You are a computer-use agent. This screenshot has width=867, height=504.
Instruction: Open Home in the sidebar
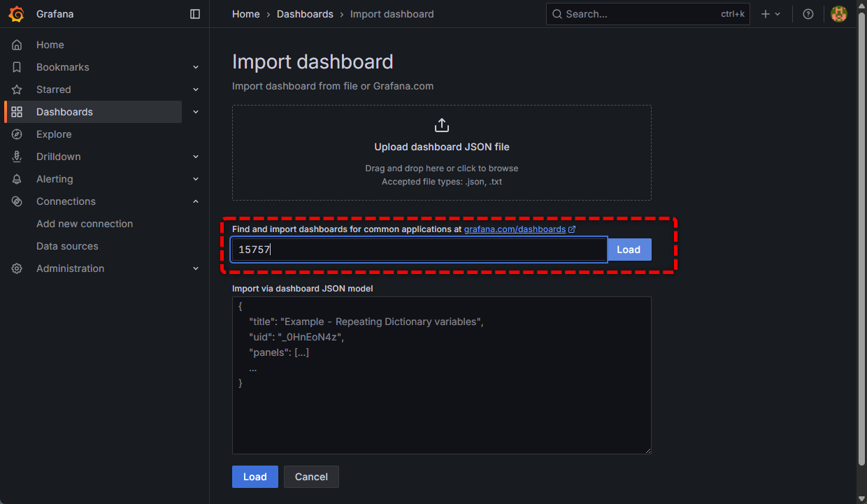[x=50, y=45]
